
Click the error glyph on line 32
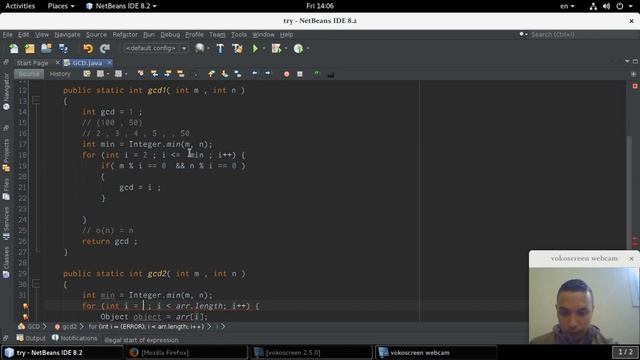[25, 306]
